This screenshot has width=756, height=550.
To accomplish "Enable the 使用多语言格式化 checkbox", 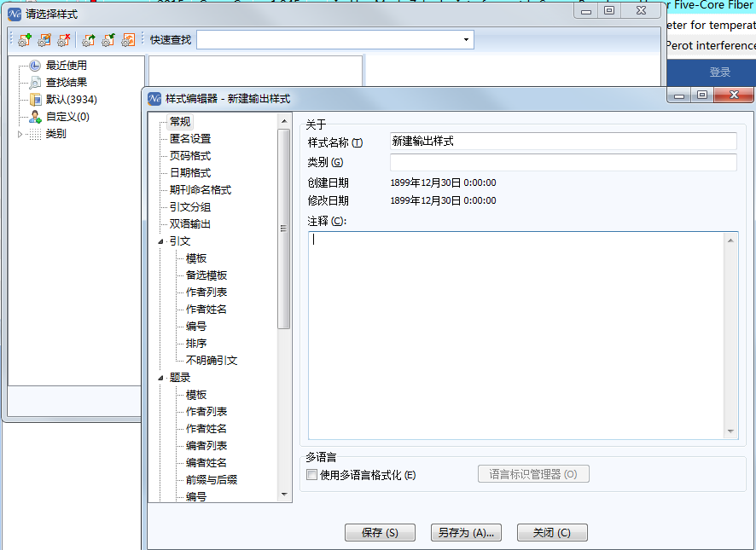I will (x=312, y=475).
